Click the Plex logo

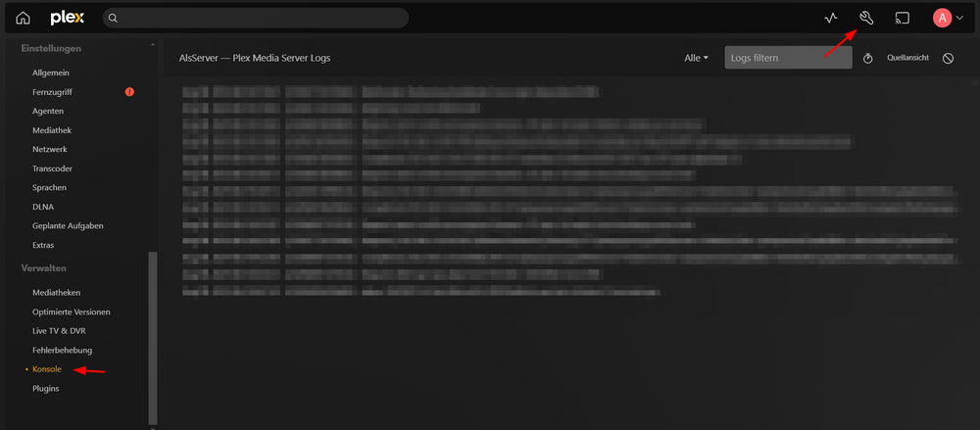68,19
